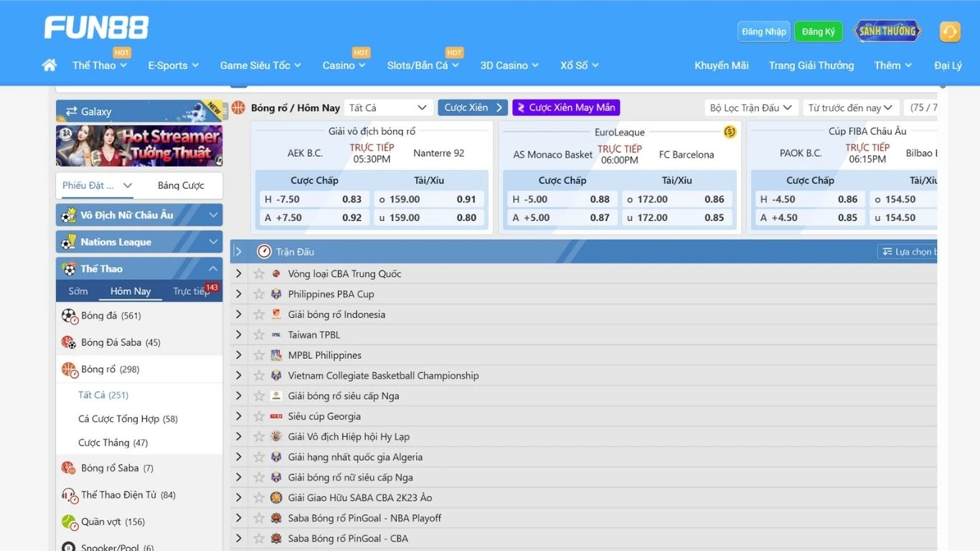Click the orange support icon top right
The image size is (980, 551).
[x=949, y=32]
